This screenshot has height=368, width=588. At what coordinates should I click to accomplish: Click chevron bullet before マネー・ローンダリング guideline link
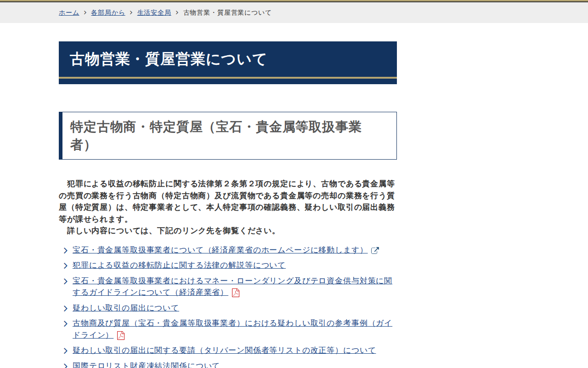click(66, 281)
